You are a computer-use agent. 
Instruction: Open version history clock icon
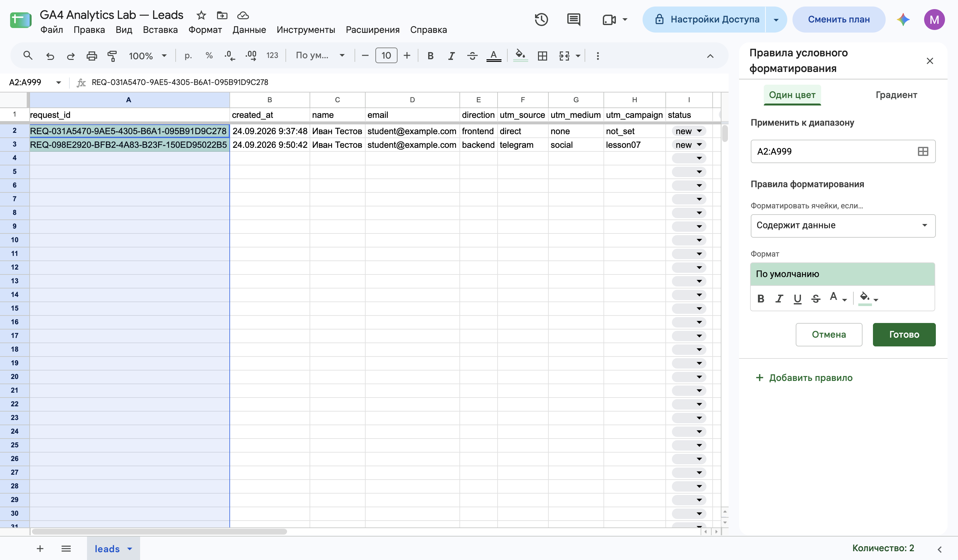541,20
